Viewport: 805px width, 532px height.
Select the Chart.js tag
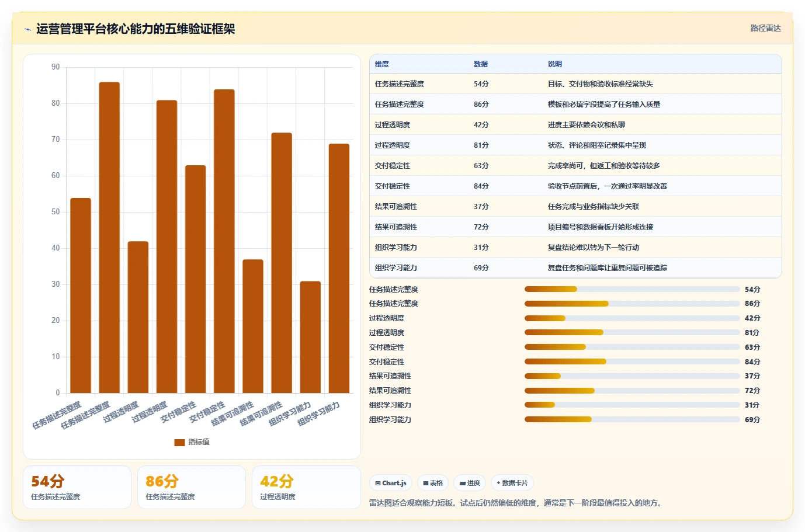click(391, 483)
